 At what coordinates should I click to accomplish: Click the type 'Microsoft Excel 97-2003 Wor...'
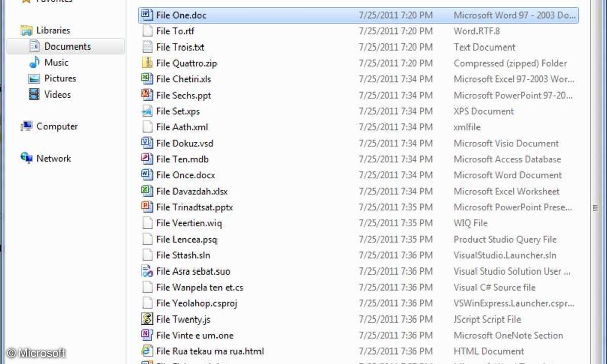pos(514,79)
